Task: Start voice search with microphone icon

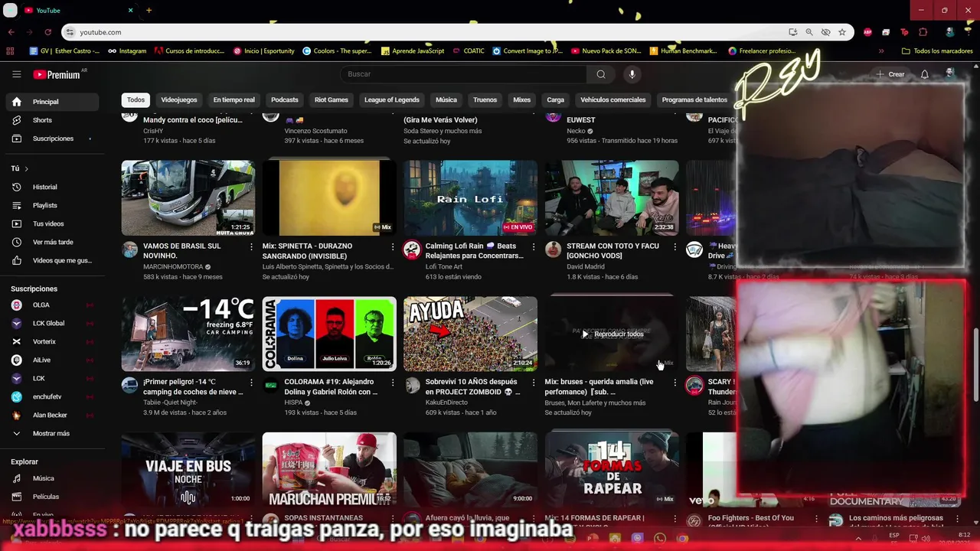Action: pos(632,74)
